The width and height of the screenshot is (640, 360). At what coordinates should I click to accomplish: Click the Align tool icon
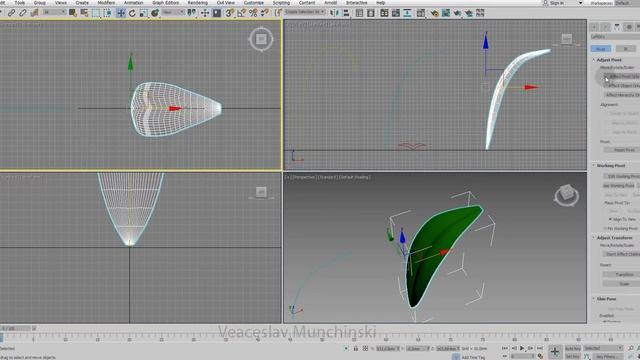point(346,13)
